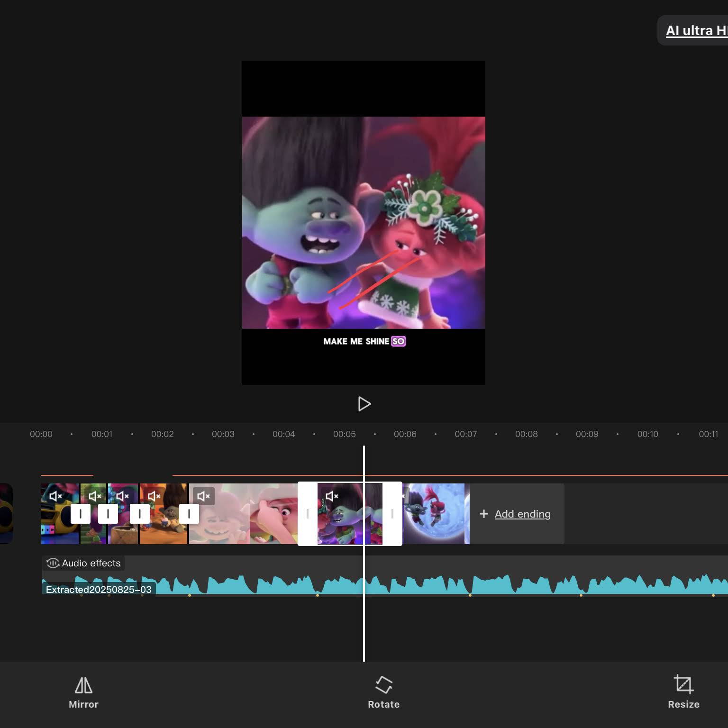Rotate the selected clip

click(x=383, y=692)
